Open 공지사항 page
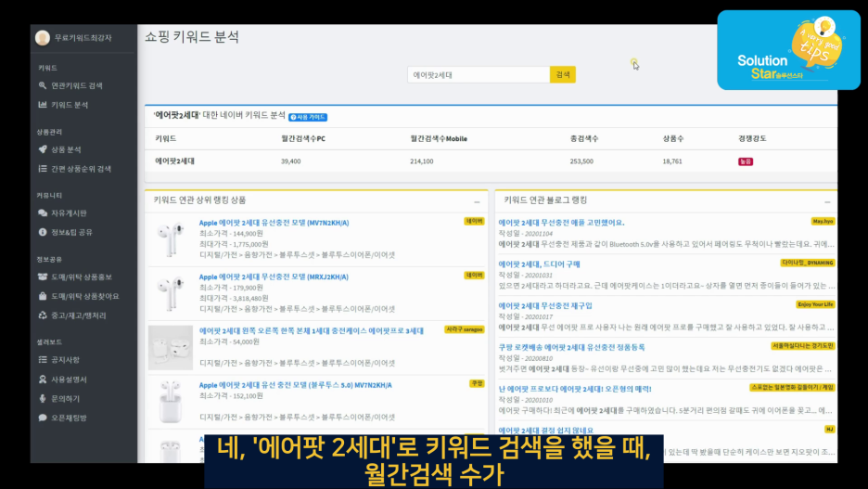The height and width of the screenshot is (489, 868). pos(65,360)
